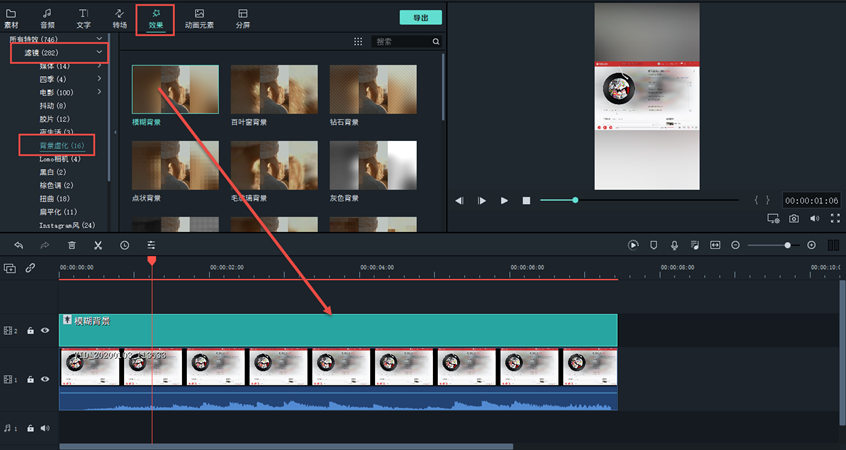Click the microphone voiceover record icon

[675, 245]
